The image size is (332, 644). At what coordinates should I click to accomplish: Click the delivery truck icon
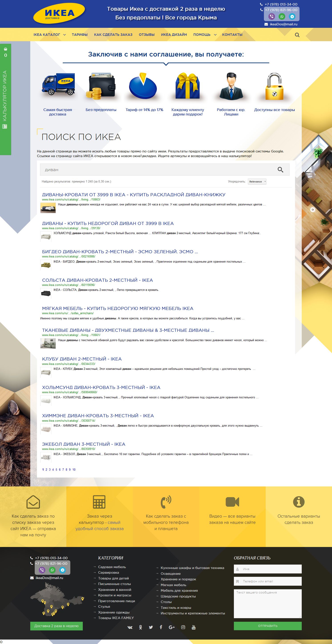click(x=59, y=85)
